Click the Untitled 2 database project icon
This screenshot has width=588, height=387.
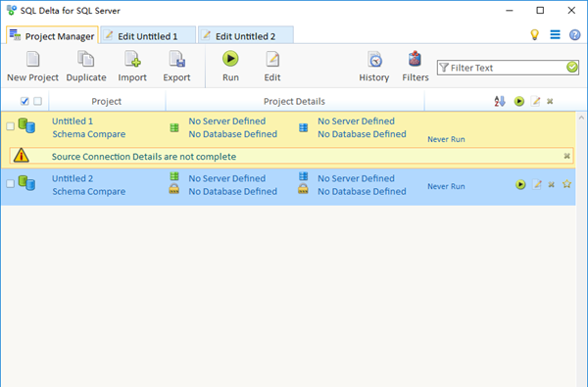point(26,183)
